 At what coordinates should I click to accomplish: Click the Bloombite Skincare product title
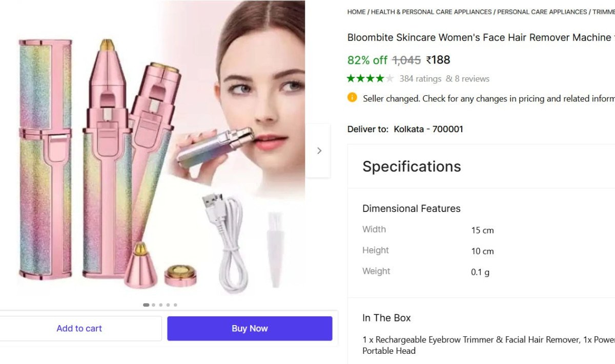point(479,37)
